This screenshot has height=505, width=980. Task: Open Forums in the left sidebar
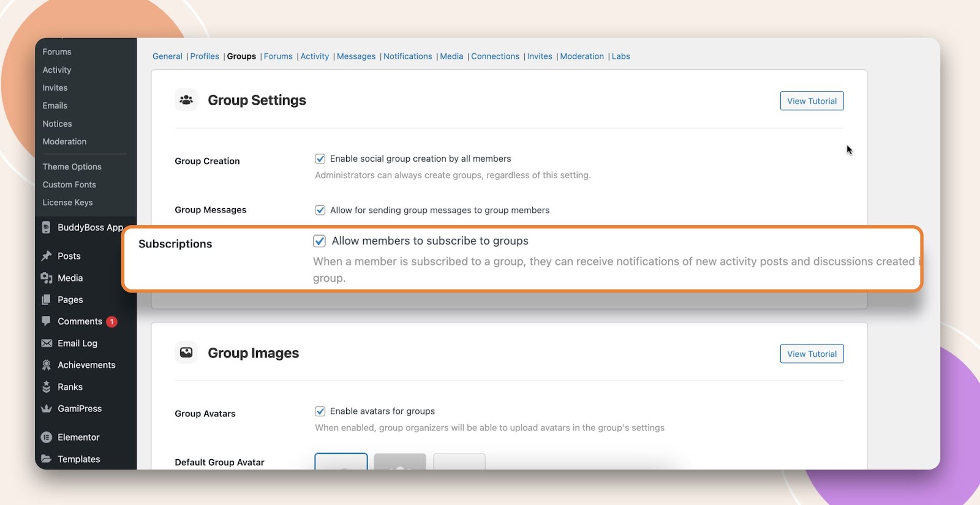57,52
